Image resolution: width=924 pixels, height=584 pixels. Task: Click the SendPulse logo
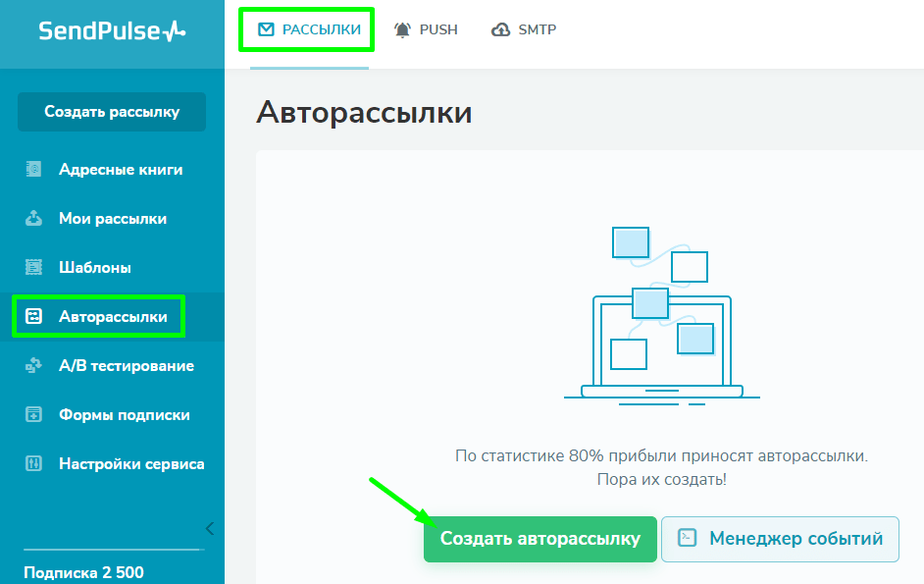[112, 30]
